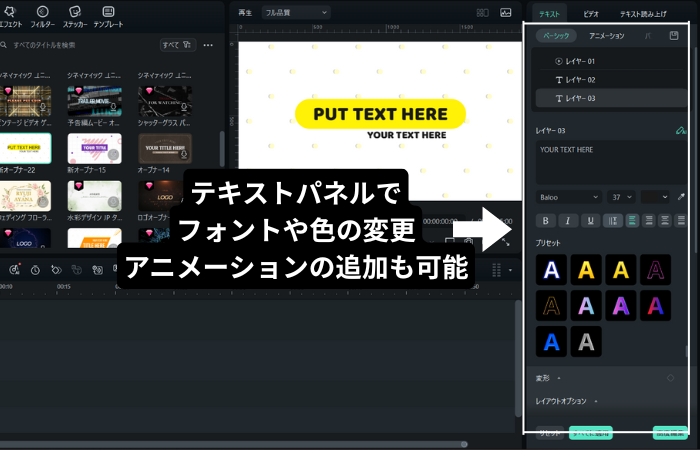
Task: Open the three-dot more options menu
Action: [x=208, y=45]
